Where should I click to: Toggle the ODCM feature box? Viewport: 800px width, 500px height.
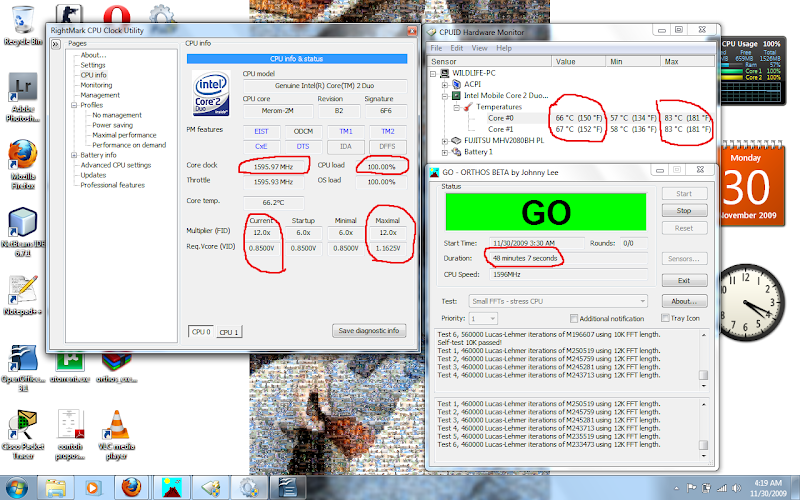303,132
